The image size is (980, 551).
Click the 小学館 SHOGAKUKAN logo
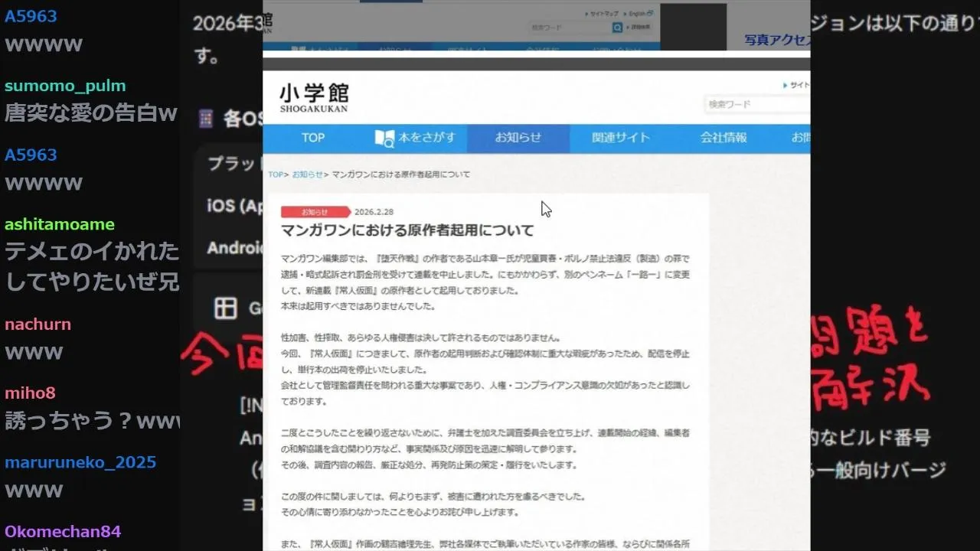point(314,98)
